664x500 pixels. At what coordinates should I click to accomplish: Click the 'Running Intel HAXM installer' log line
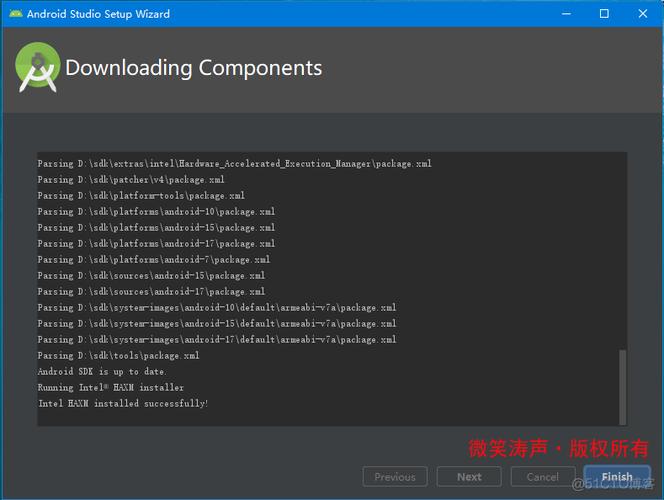(111, 388)
